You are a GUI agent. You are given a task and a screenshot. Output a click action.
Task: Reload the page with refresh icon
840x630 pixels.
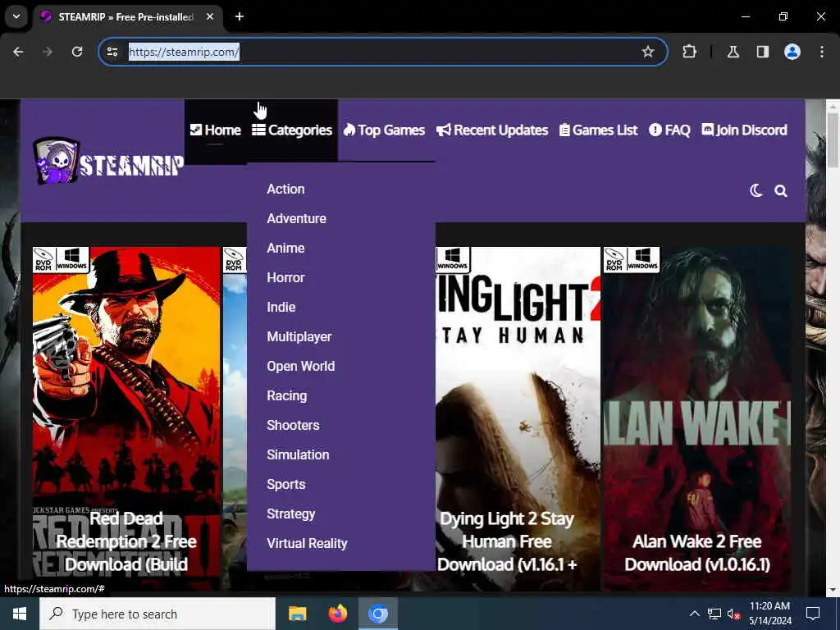pyautogui.click(x=77, y=52)
